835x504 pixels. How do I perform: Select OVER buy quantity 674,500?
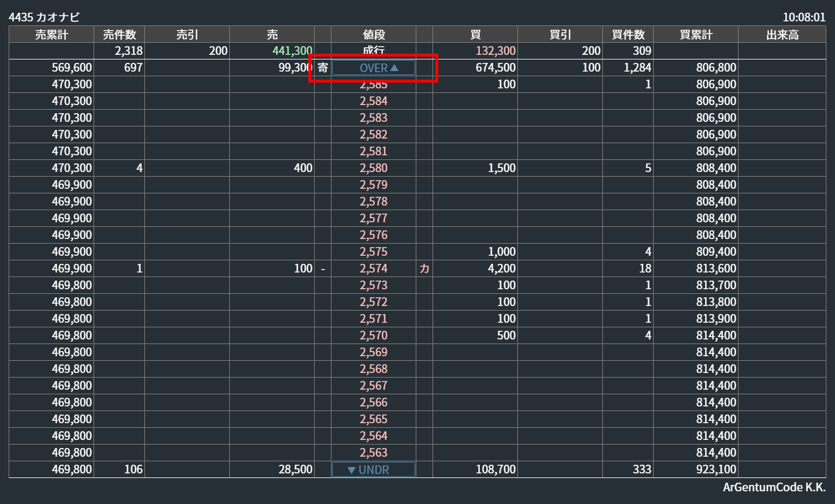pos(495,68)
